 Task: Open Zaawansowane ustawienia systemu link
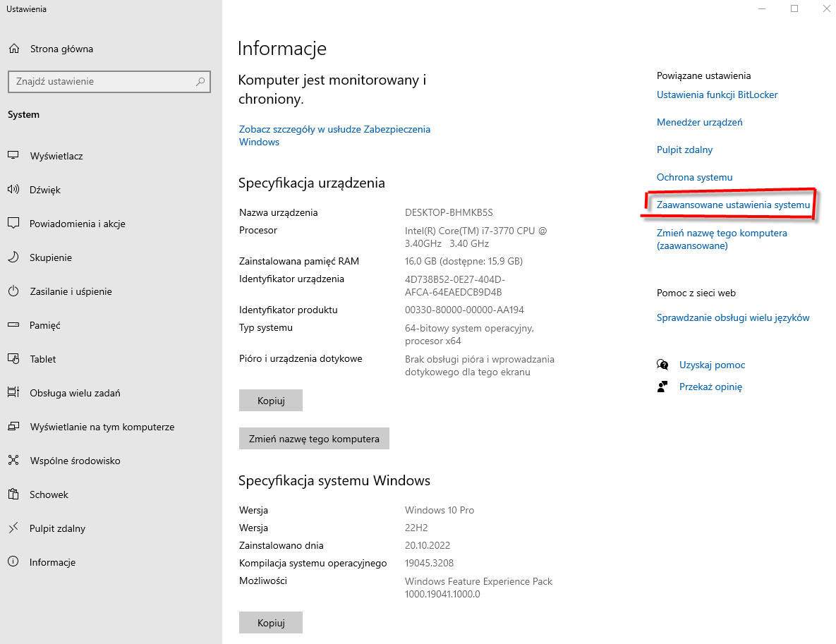(733, 205)
